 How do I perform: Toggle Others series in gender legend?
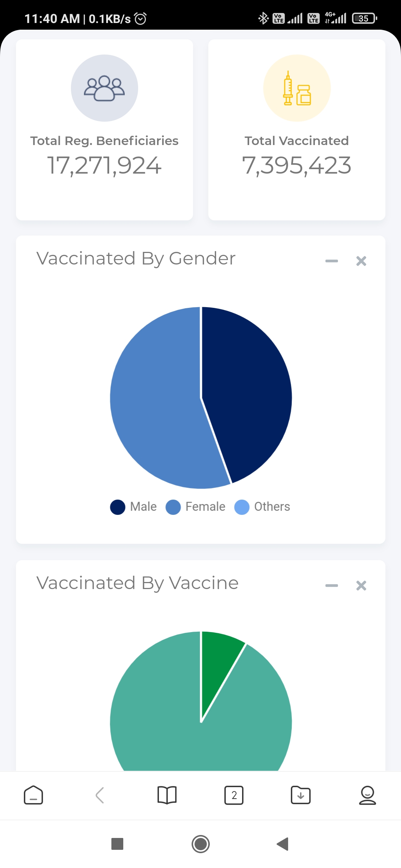click(x=262, y=507)
